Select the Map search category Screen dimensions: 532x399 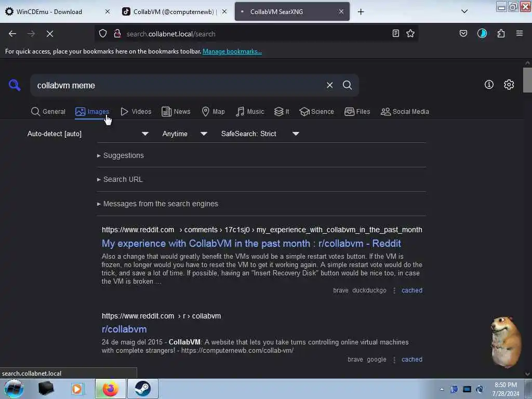point(213,112)
